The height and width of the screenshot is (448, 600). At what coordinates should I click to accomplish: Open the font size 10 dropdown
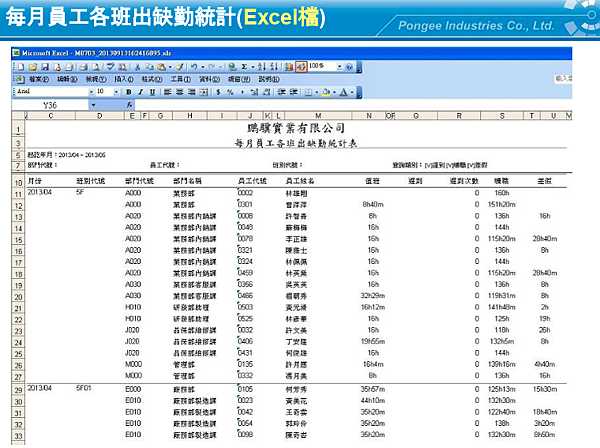tap(116, 92)
